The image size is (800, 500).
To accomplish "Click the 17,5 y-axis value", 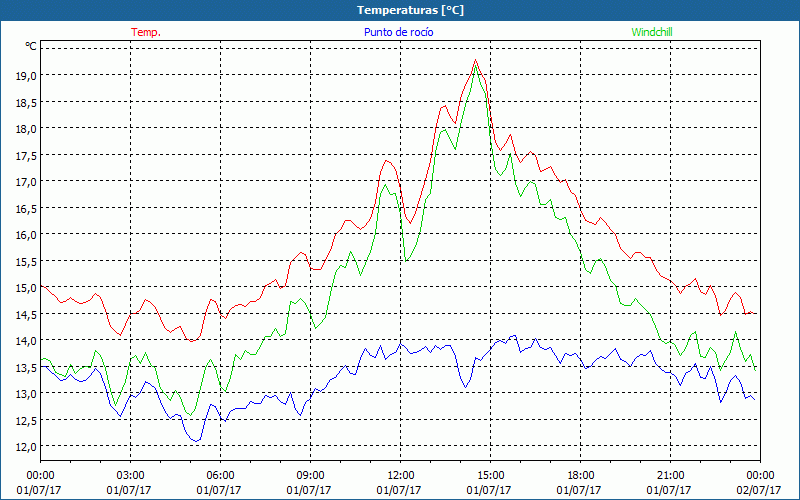I will coord(27,155).
